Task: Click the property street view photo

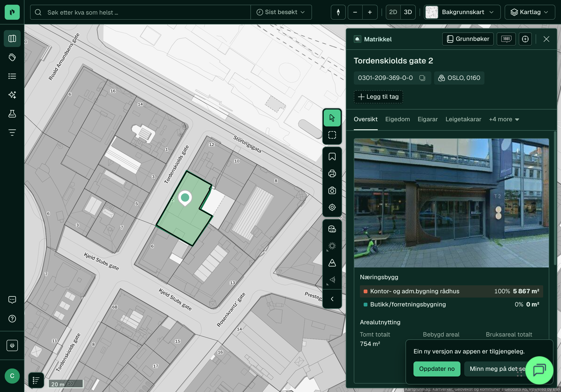Action: [x=451, y=203]
